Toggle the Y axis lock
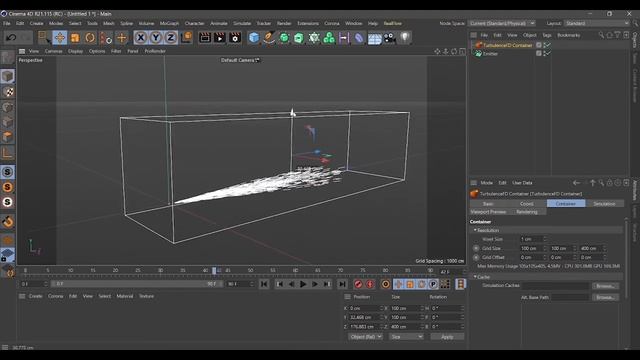640x360 pixels. pyautogui.click(x=156, y=38)
